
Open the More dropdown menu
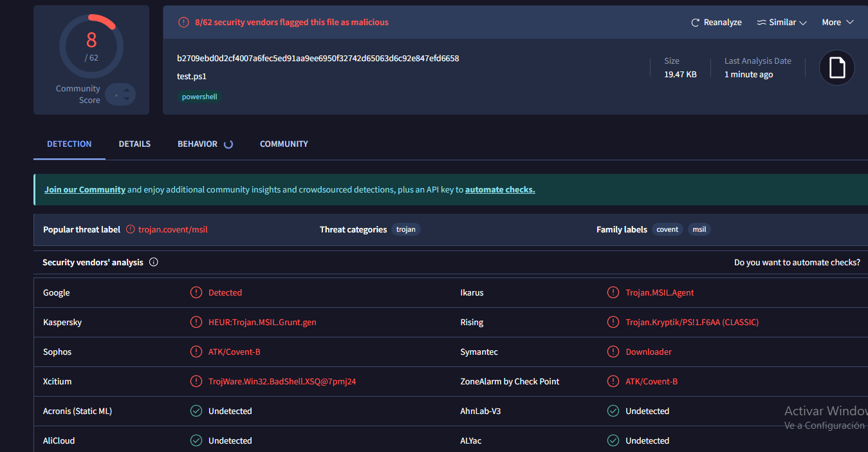(838, 23)
